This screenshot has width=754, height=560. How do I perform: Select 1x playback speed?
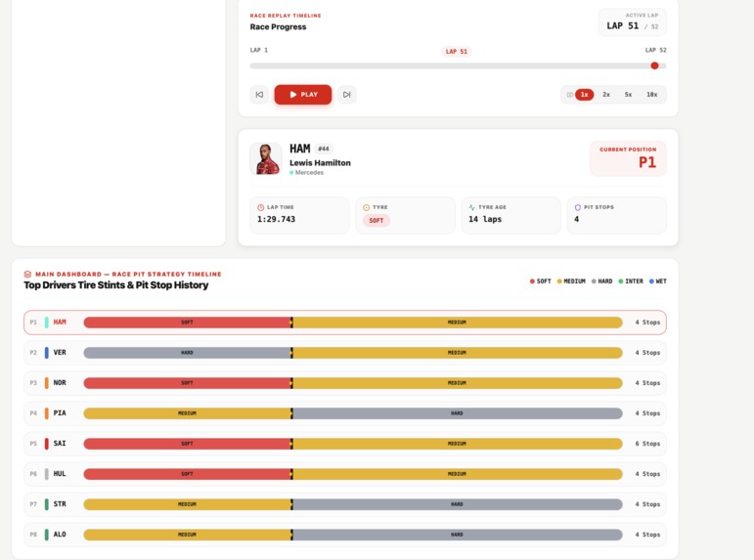point(584,95)
